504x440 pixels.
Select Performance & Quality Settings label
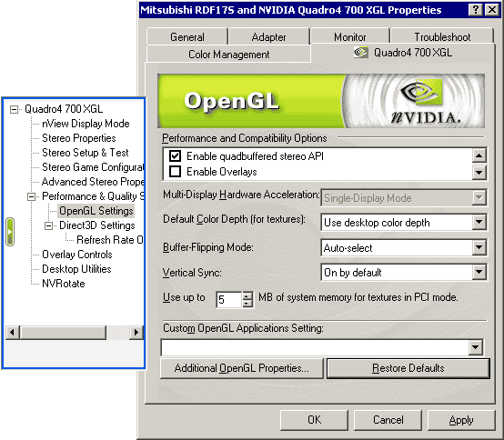(93, 196)
